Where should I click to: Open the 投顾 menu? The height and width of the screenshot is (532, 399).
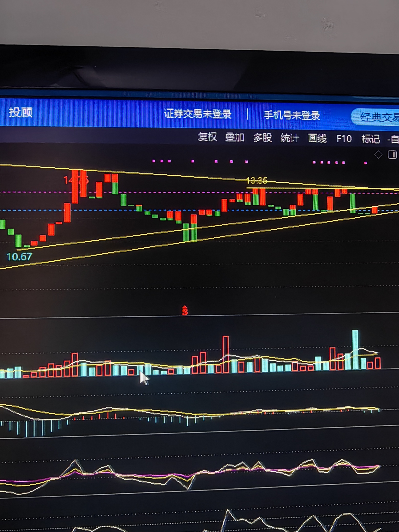tap(20, 113)
